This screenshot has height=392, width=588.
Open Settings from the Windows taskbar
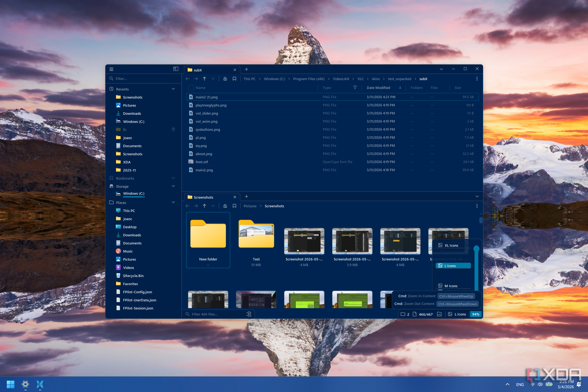pyautogui.click(x=25, y=384)
